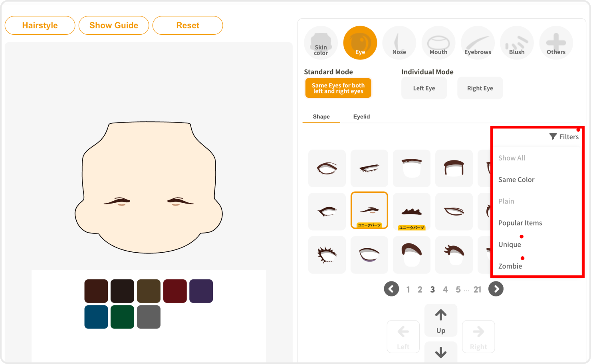Select the Blush category icon
This screenshot has width=591, height=364.
(x=517, y=43)
